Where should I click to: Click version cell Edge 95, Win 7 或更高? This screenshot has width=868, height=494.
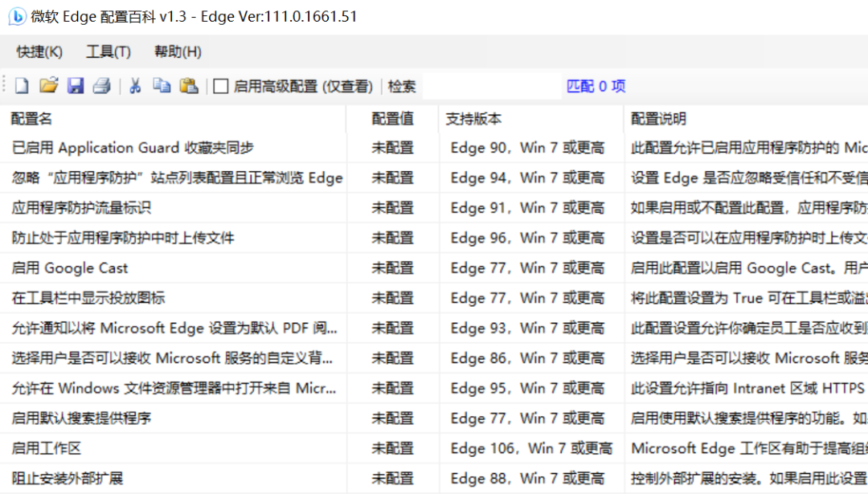pyautogui.click(x=527, y=388)
